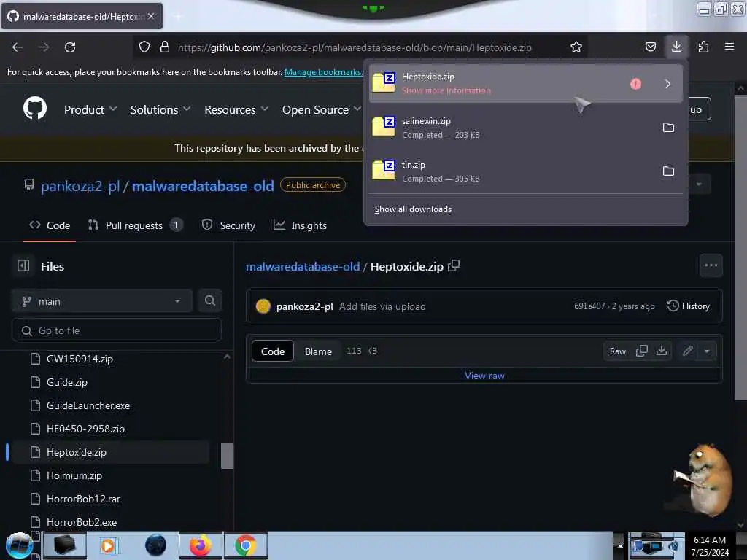Screen dimensions: 747x560
Task: Show hidden system tray icons arrow
Action: 620,545
